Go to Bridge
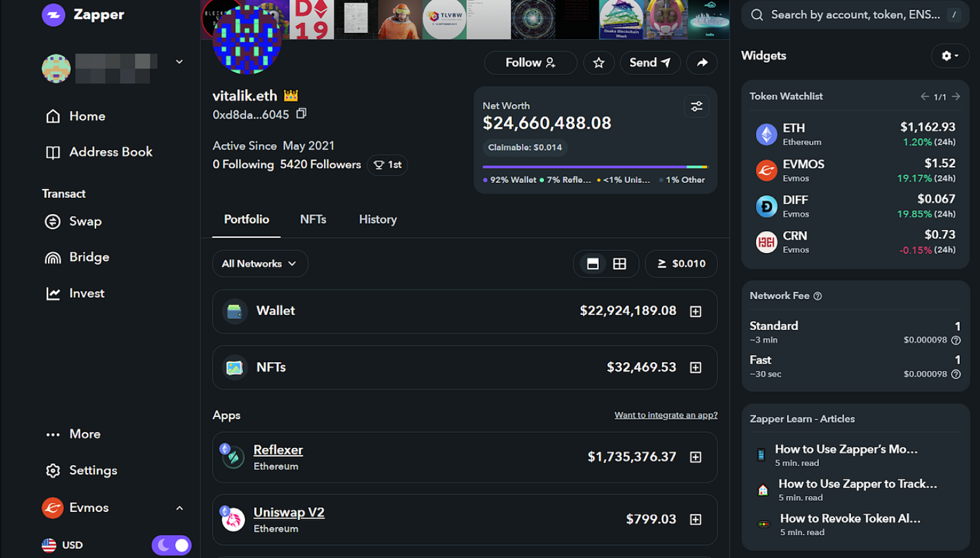The width and height of the screenshot is (980, 558). pyautogui.click(x=77, y=258)
